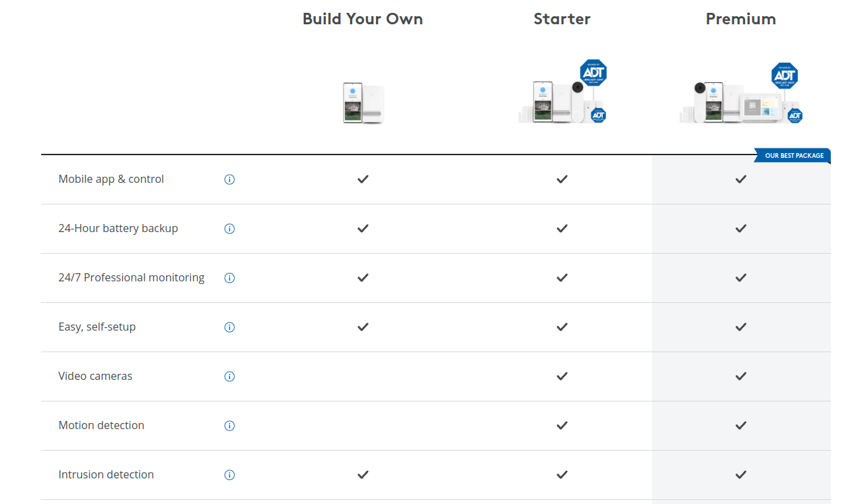
Task: Show details about Video cameras feature
Action: pos(229,376)
